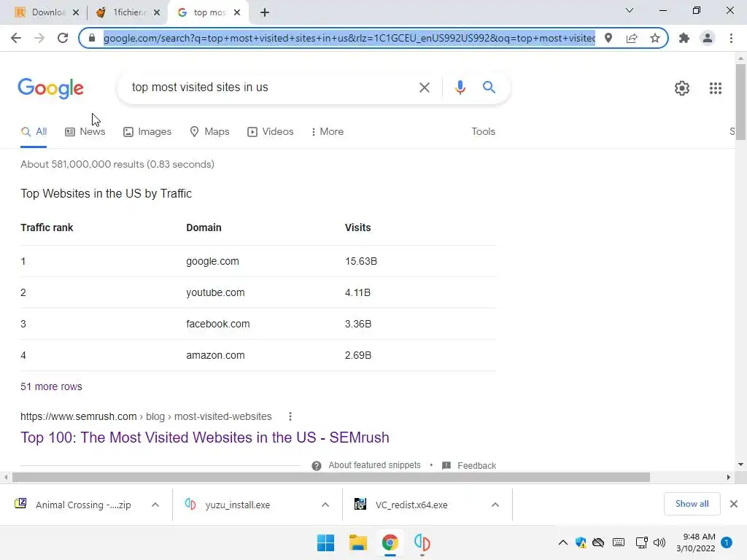The height and width of the screenshot is (560, 747).
Task: Click the Google logo
Action: [x=51, y=88]
